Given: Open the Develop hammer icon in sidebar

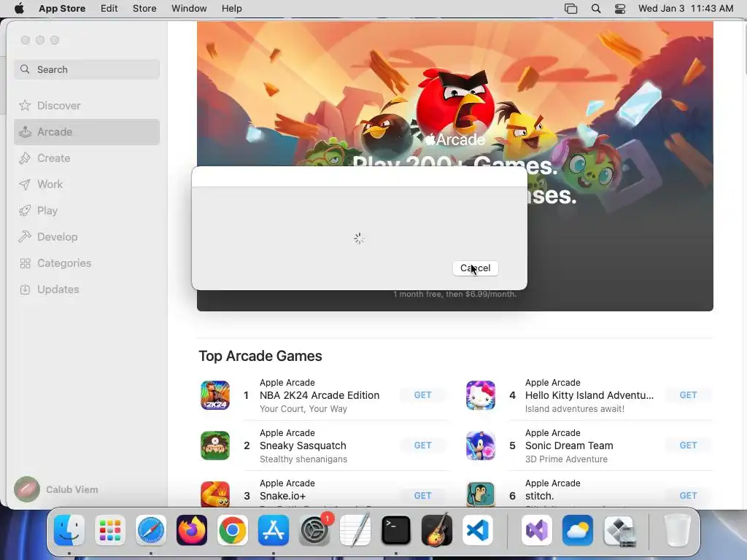Looking at the screenshot, I should coord(25,237).
